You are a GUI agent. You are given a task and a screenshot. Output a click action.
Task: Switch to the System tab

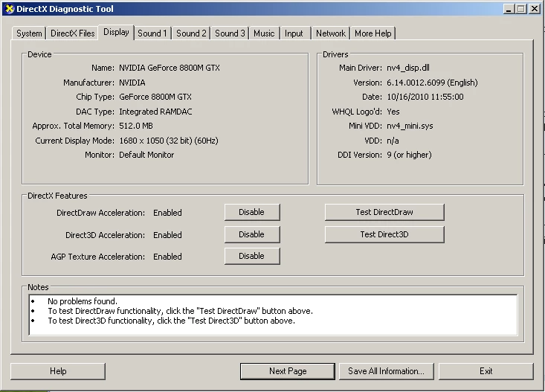pyautogui.click(x=29, y=33)
